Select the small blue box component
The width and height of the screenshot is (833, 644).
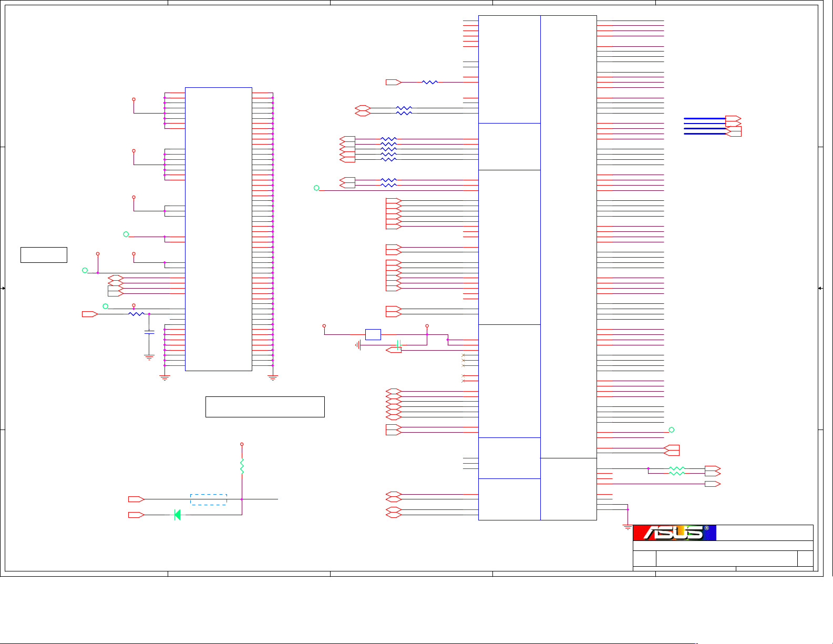(373, 334)
